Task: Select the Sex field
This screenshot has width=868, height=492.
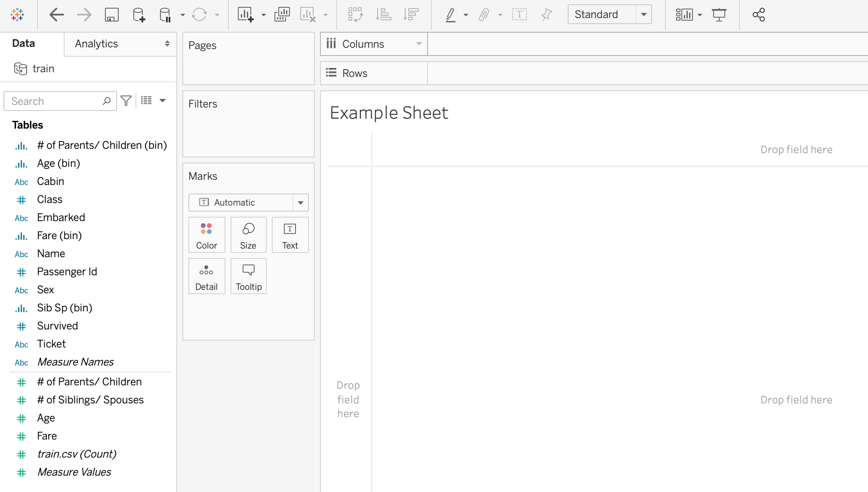Action: pyautogui.click(x=46, y=290)
